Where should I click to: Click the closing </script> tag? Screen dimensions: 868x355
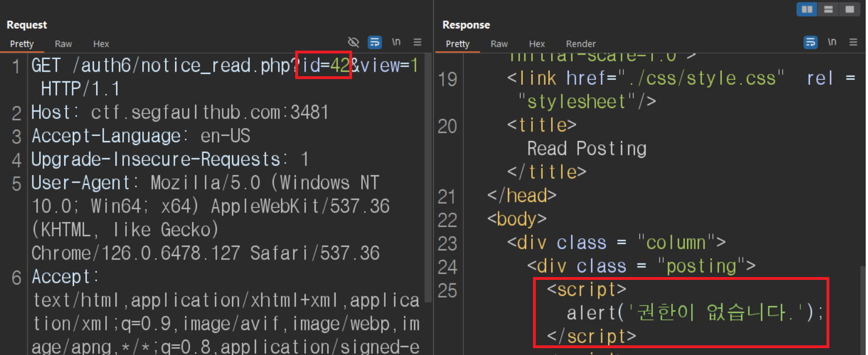tap(592, 336)
